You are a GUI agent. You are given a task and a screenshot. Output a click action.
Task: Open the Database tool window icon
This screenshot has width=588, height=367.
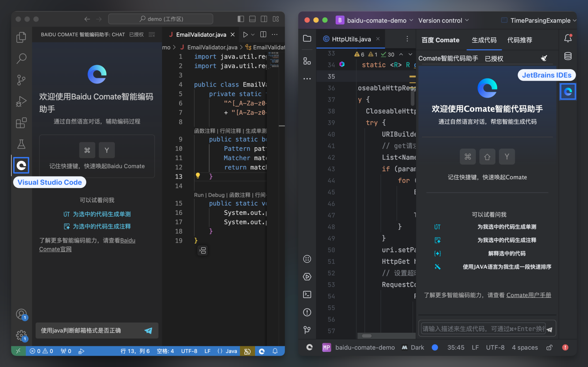click(568, 56)
